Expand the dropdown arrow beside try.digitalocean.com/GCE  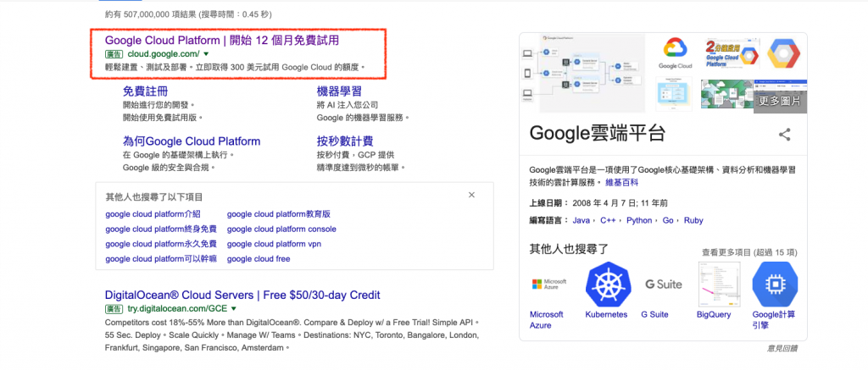point(233,308)
